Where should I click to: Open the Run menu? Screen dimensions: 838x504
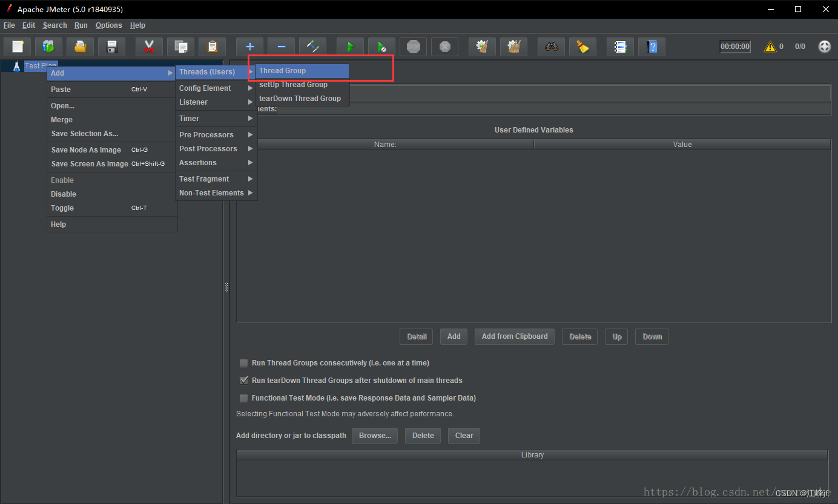pos(81,25)
